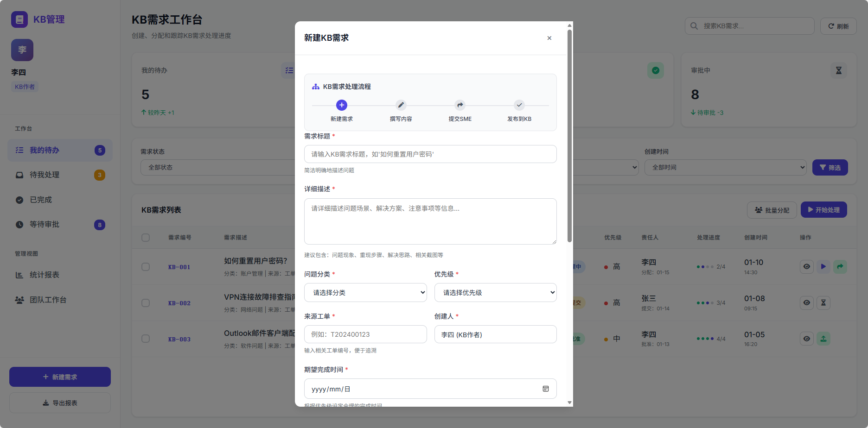Viewport: 868px width, 428px height.
Task: Start processing KB-001 with play icon
Action: (823, 266)
